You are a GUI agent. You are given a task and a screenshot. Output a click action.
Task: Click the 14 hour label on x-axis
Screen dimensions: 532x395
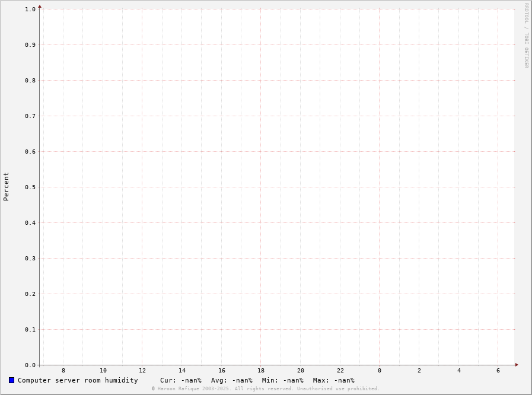coord(182,371)
